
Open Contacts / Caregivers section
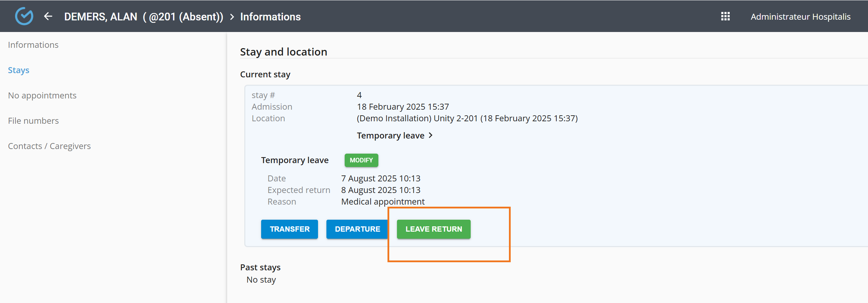click(x=49, y=146)
